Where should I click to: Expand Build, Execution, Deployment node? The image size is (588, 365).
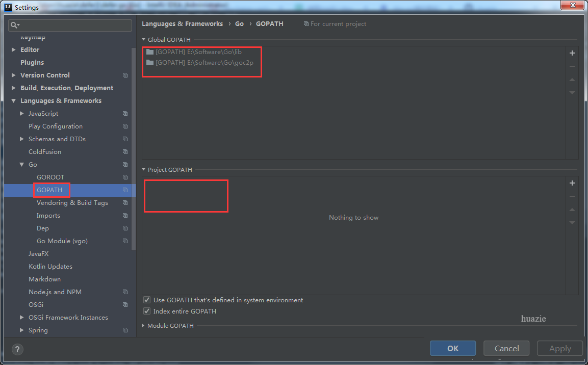tap(13, 88)
